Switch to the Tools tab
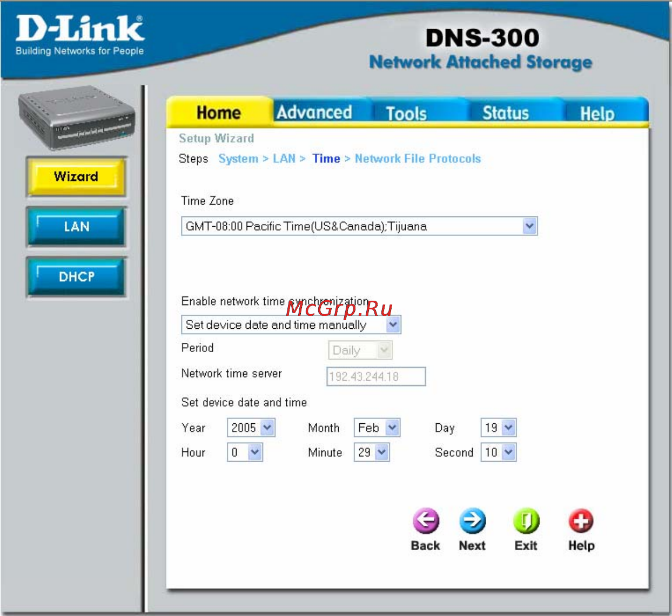672x616 pixels. (x=406, y=113)
